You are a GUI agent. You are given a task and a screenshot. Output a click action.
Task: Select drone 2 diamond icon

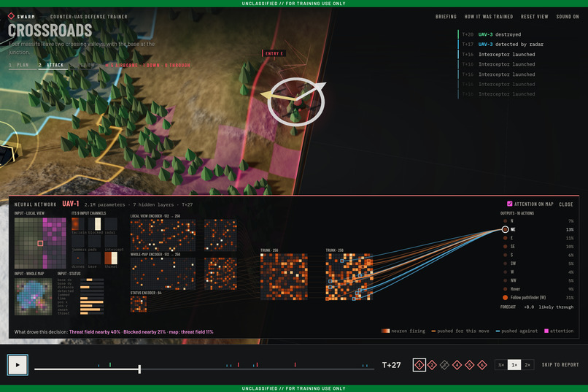[x=432, y=364]
